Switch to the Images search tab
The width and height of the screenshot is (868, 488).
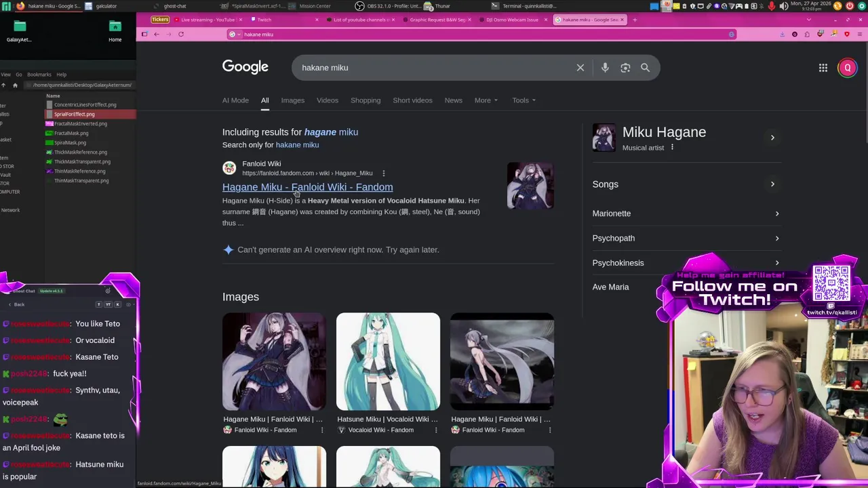(293, 100)
